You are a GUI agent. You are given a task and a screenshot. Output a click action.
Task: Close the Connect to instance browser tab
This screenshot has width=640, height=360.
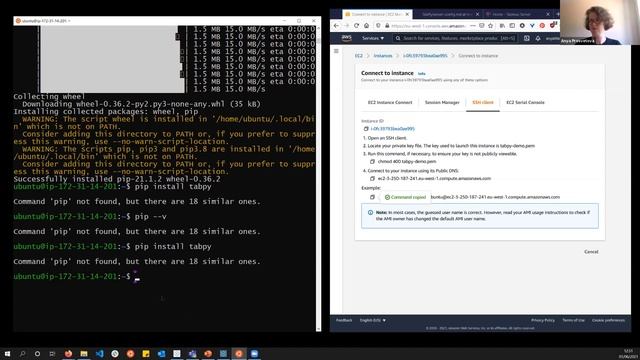(407, 14)
